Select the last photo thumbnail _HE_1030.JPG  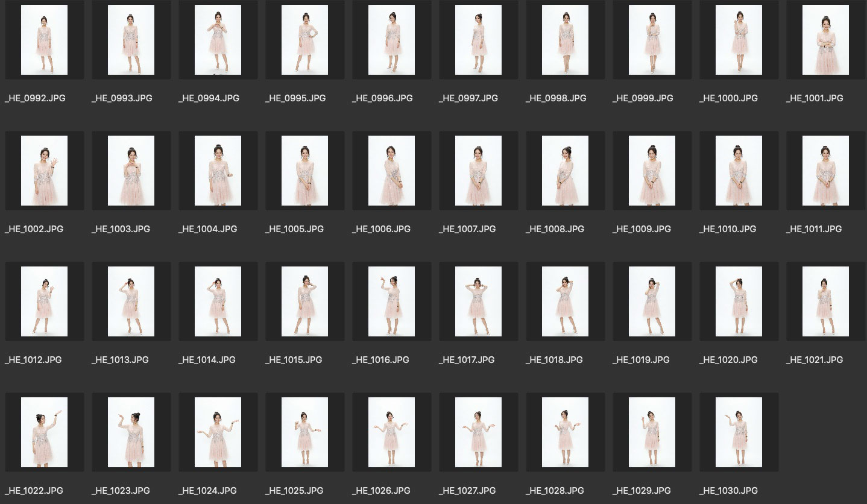click(x=739, y=432)
